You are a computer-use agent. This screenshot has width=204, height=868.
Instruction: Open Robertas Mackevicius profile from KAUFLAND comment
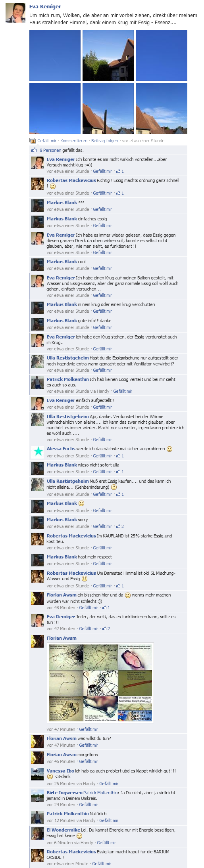pos(71,536)
